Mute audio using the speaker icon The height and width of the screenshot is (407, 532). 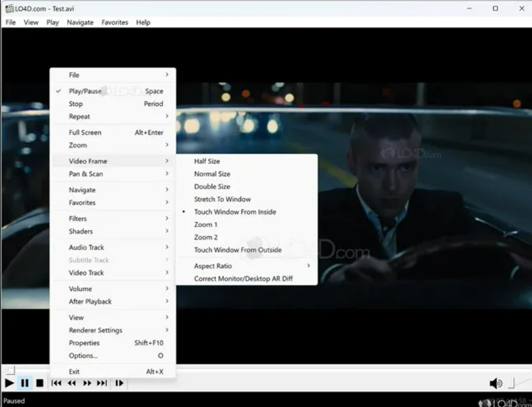click(495, 383)
